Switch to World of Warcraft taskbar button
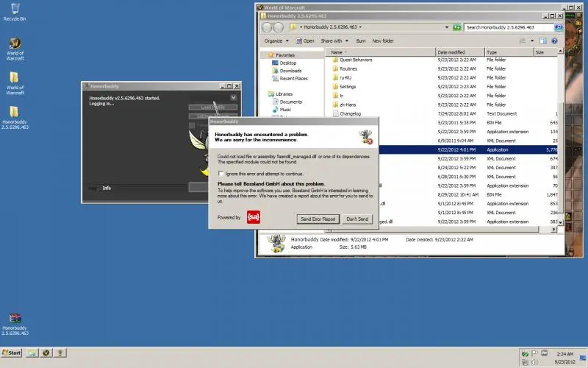The width and height of the screenshot is (588, 368). [46, 353]
